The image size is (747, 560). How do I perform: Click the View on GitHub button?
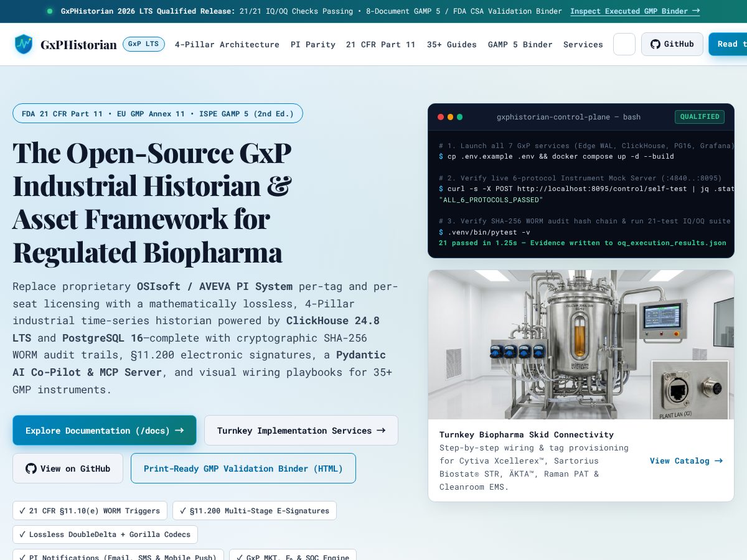click(x=68, y=469)
